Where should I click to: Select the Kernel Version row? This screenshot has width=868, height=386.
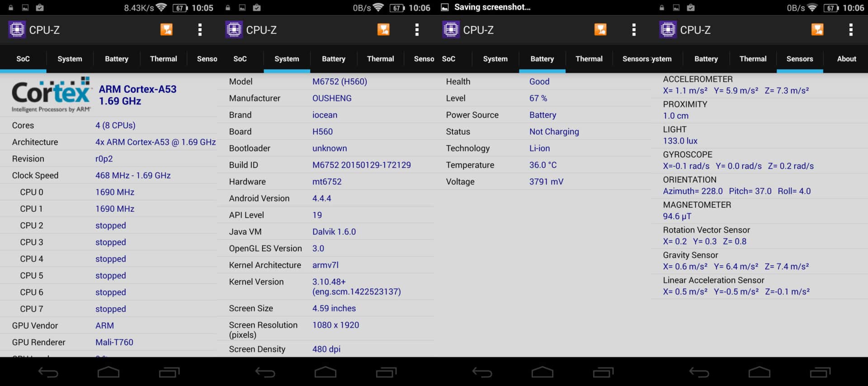[325, 286]
